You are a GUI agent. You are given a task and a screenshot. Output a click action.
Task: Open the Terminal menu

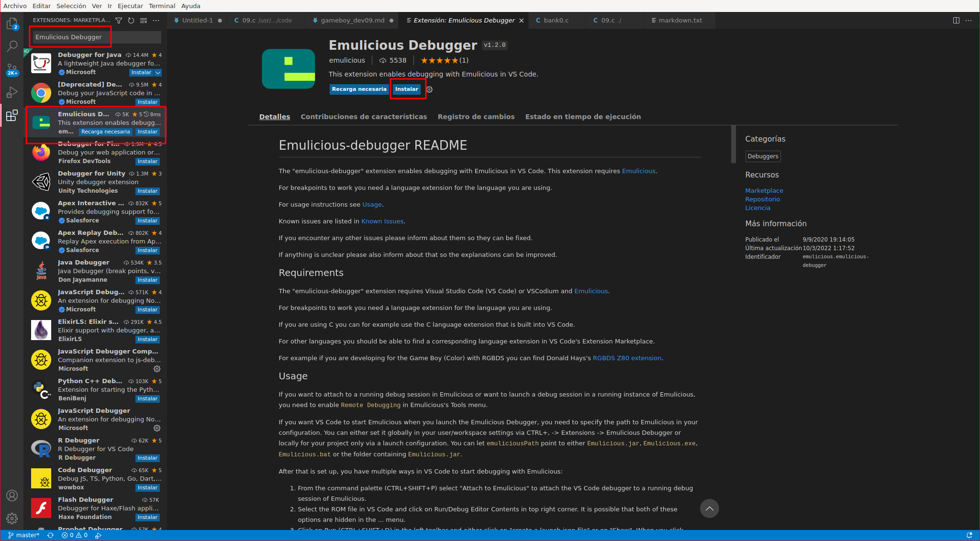coord(162,6)
